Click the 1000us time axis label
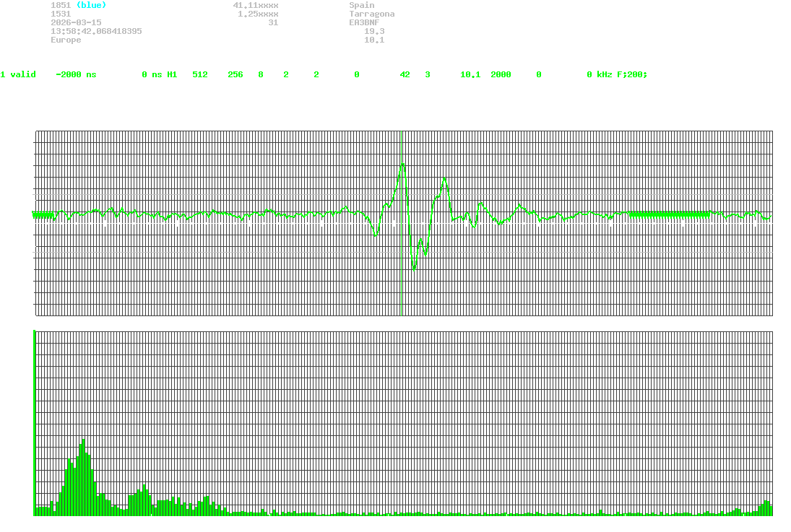The height and width of the screenshot is (532, 791). click(767, 326)
